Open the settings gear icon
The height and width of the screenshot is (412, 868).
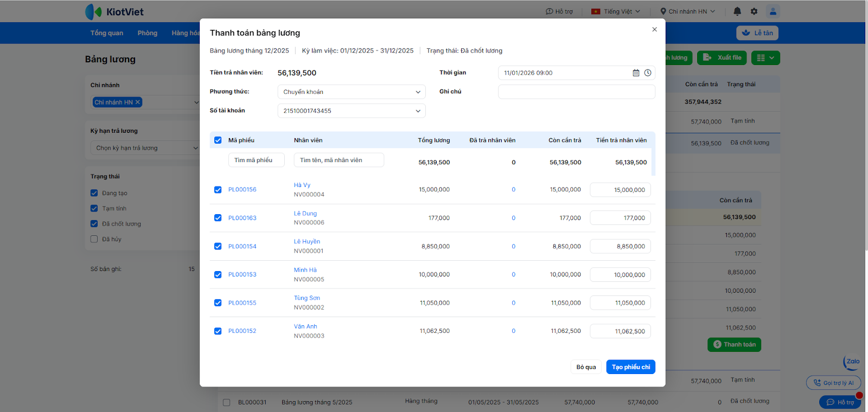click(754, 11)
